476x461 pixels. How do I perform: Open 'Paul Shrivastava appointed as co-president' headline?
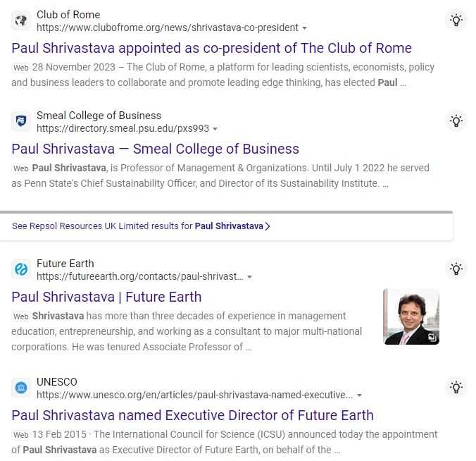[211, 48]
